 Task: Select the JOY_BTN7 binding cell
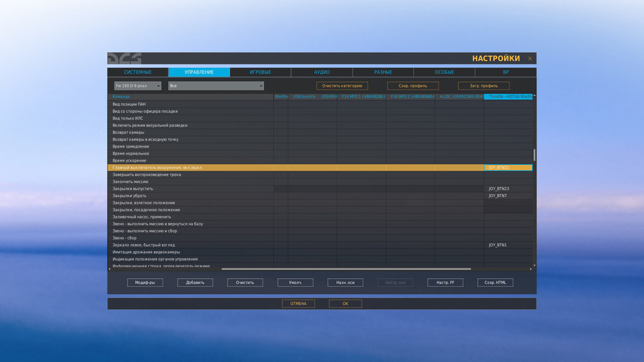[x=508, y=196]
